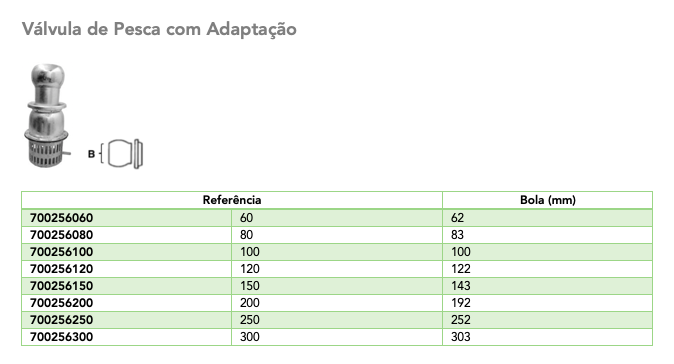
Task: Select reference 700256100
Action: (61, 252)
